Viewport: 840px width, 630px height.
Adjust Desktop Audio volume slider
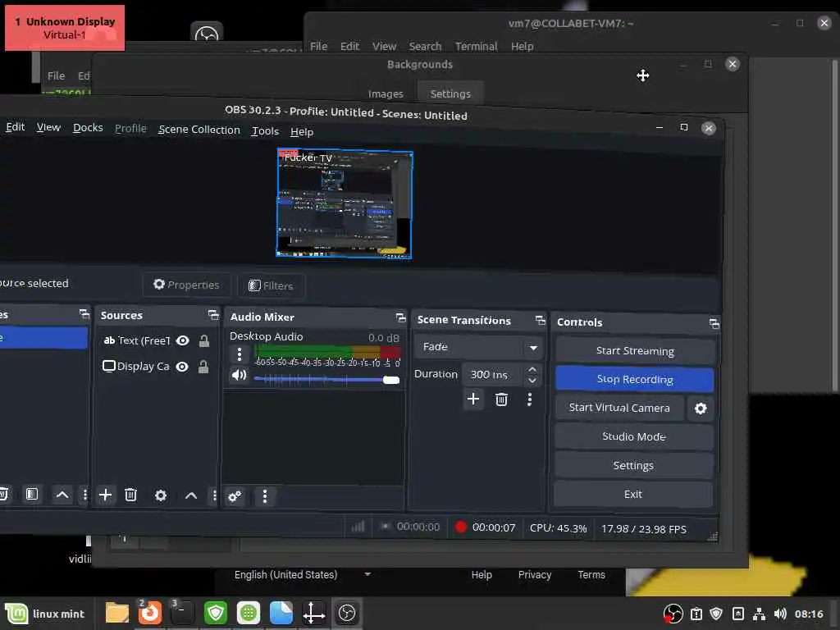(326, 380)
